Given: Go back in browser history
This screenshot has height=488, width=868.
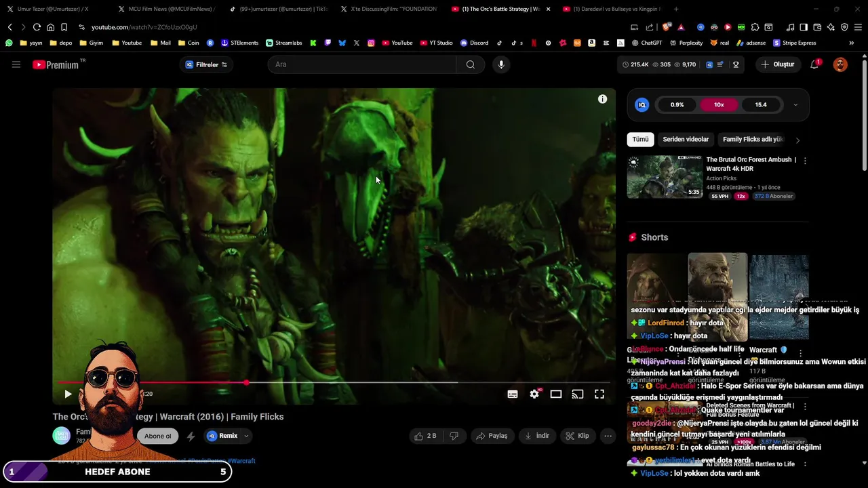Looking at the screenshot, I should tap(10, 27).
